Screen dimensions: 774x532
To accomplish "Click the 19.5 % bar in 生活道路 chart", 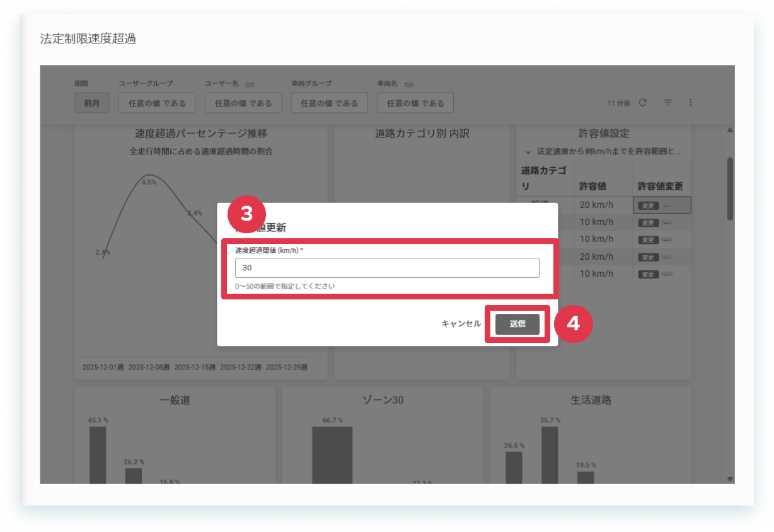I will (586, 478).
